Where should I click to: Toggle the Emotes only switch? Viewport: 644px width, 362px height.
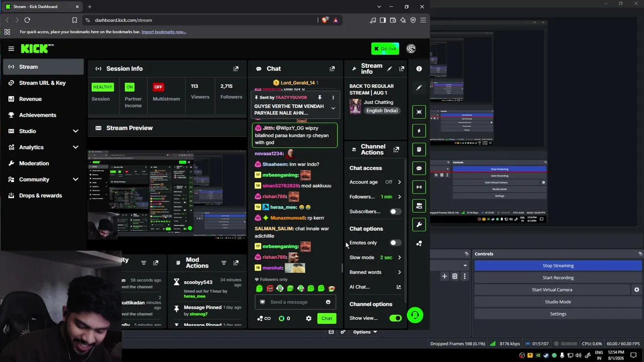point(395,243)
